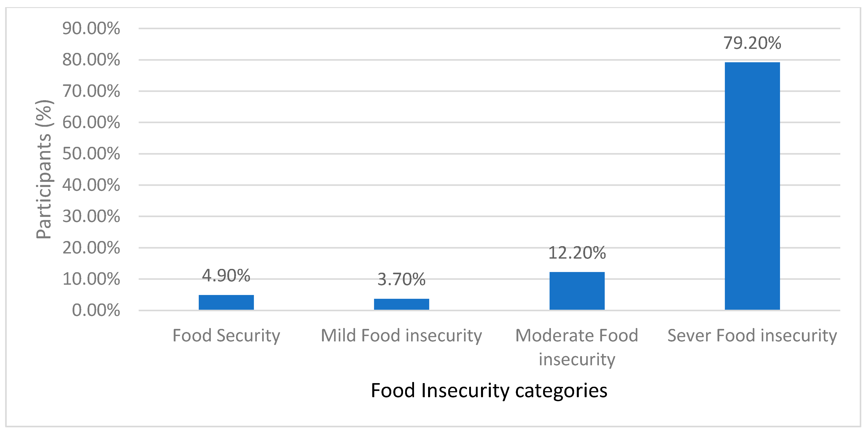Select the Participants (%) axis title
Image resolution: width=868 pixels, height=434 pixels.
click(44, 169)
